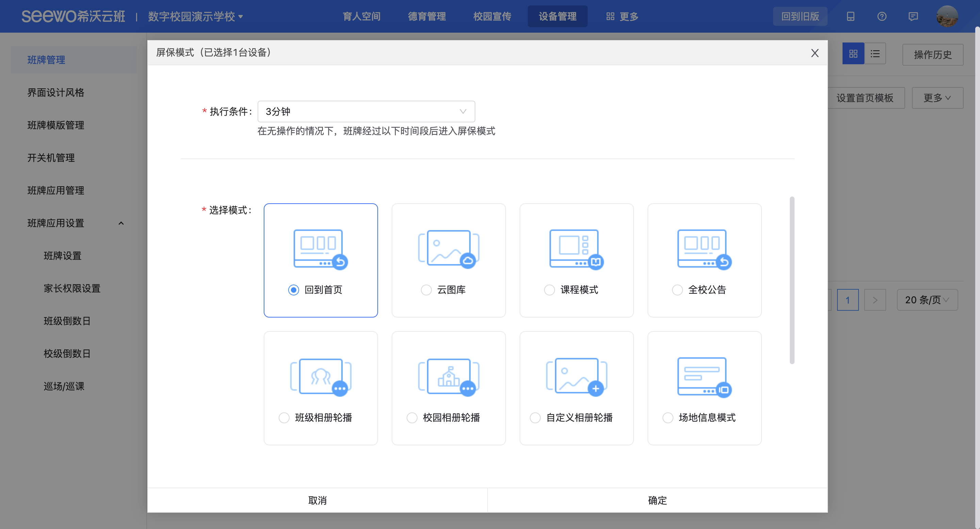Click the 场地信息模式 venue info illustration icon
The width and height of the screenshot is (980, 529).
(705, 377)
